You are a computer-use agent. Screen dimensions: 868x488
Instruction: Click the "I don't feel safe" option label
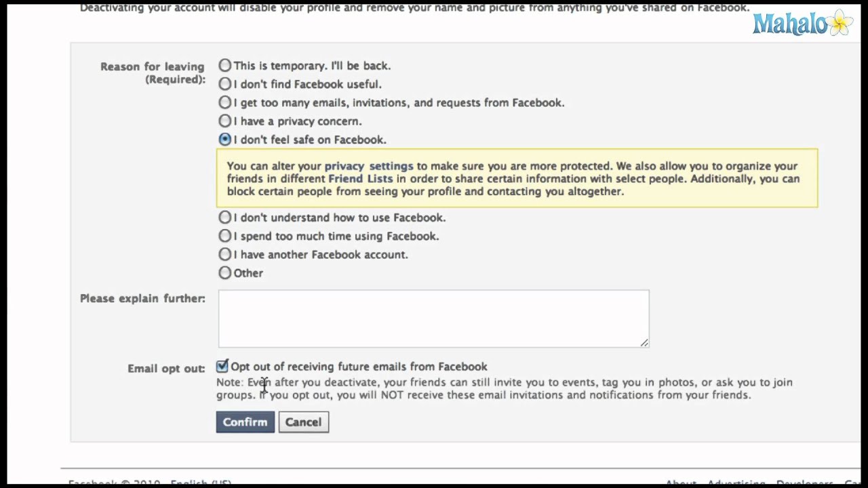tap(310, 140)
